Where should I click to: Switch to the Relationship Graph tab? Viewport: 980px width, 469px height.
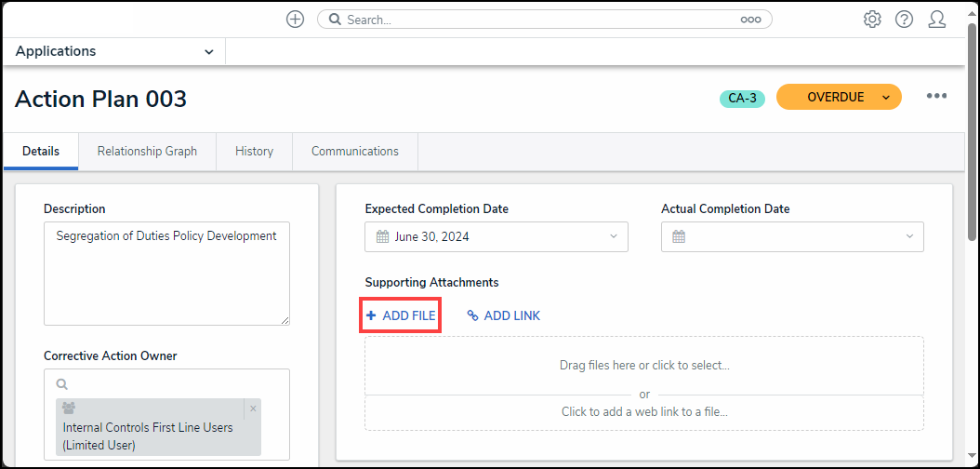pyautogui.click(x=147, y=152)
